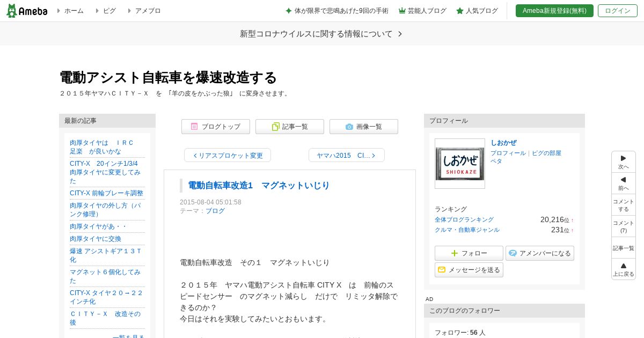Click メッセージを送る button

469,270
